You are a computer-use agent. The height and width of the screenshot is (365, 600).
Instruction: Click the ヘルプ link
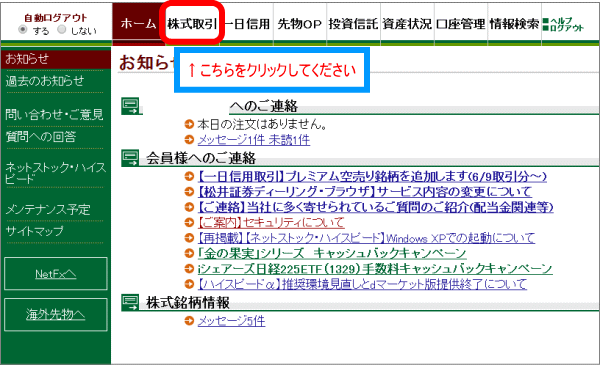click(x=561, y=20)
